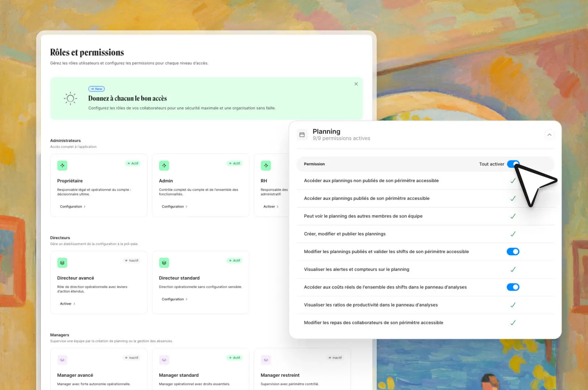Image resolution: width=588 pixels, height=390 pixels.
Task: Open Configuration for the Propriétaire role
Action: tap(73, 207)
